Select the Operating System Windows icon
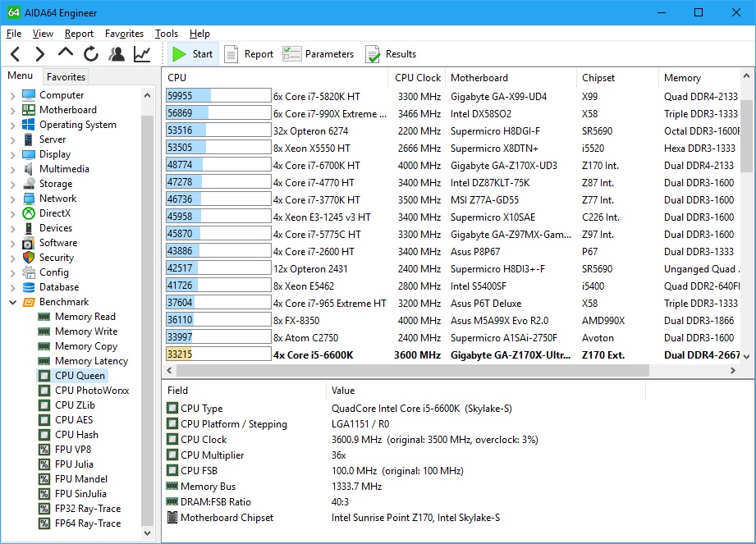The width and height of the screenshot is (756, 544). (29, 125)
